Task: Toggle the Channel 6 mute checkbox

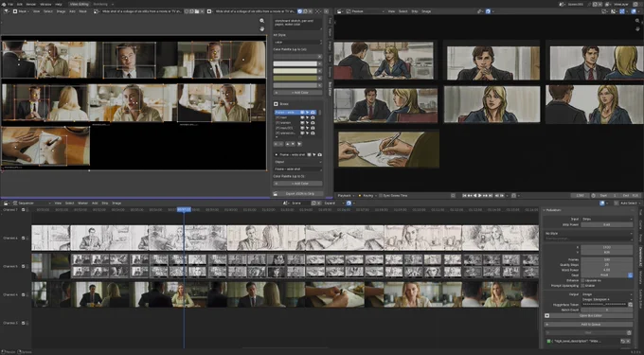Action: (x=23, y=238)
